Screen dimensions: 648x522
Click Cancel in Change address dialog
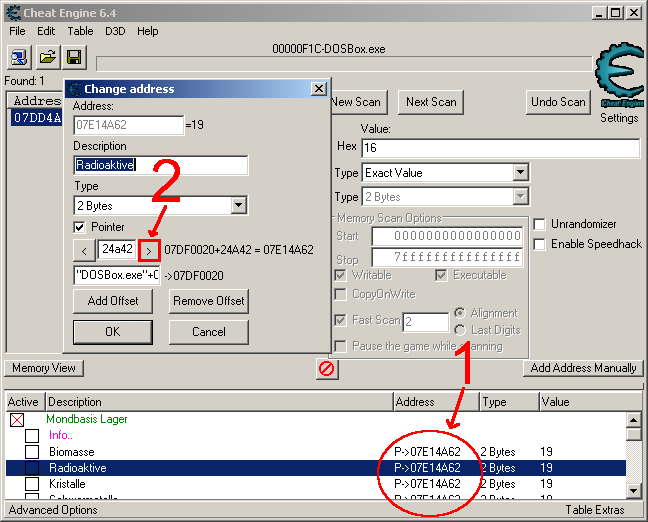click(209, 332)
